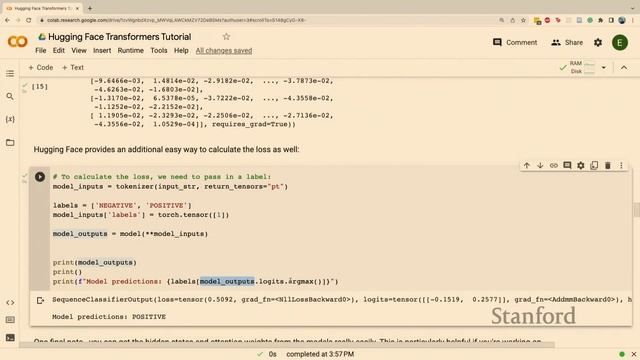The height and width of the screenshot is (360, 640).
Task: Click the Model predictions: POSITIVE output line
Action: coord(109,317)
